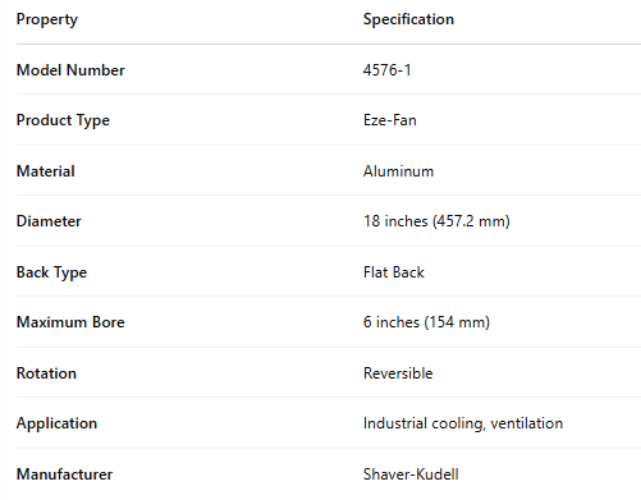Click the Eze-Fan product type value

[387, 120]
